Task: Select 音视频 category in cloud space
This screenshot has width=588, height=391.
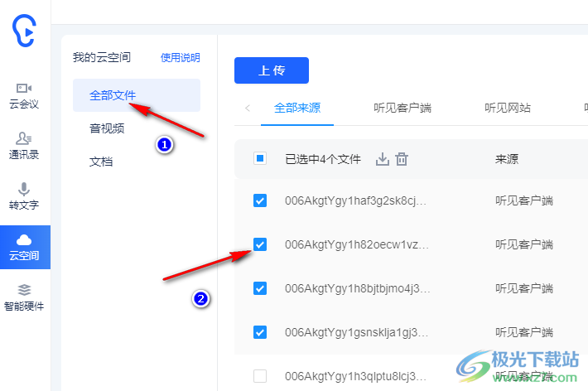Action: click(107, 128)
